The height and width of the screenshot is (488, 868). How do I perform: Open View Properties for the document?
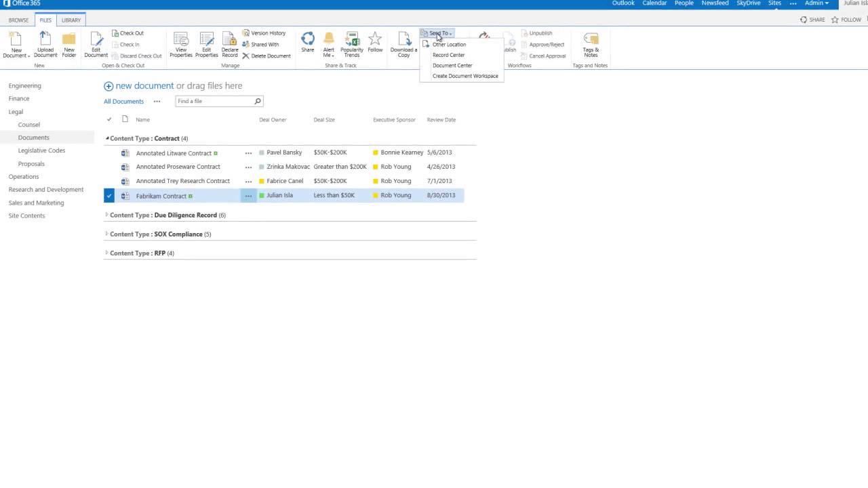(181, 45)
